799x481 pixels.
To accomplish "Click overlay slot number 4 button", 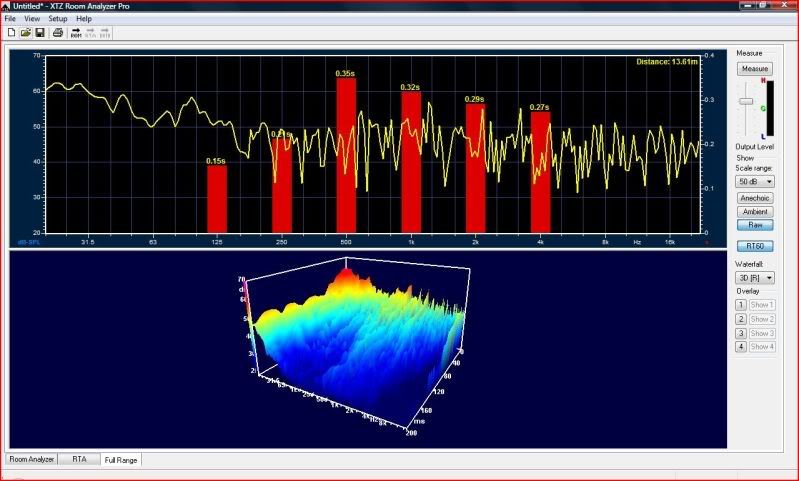I will (741, 346).
